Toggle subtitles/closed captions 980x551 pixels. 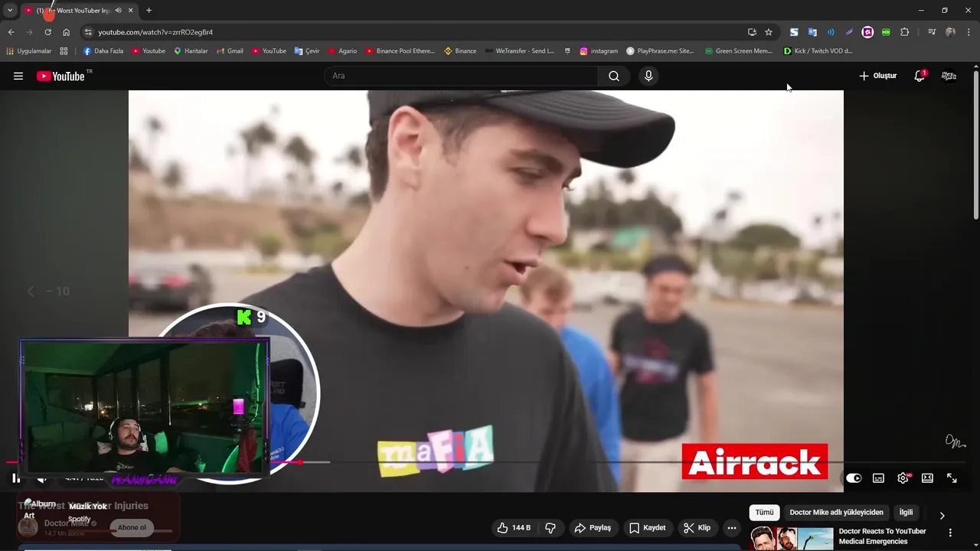point(878,478)
